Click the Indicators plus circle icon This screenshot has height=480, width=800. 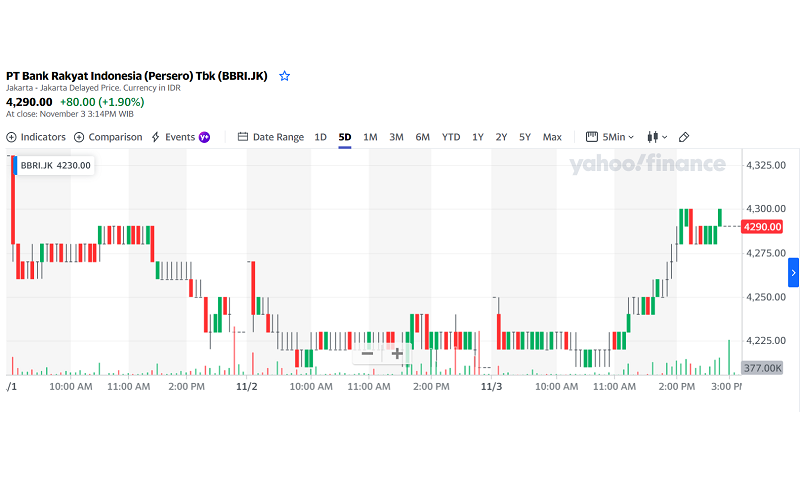11,137
